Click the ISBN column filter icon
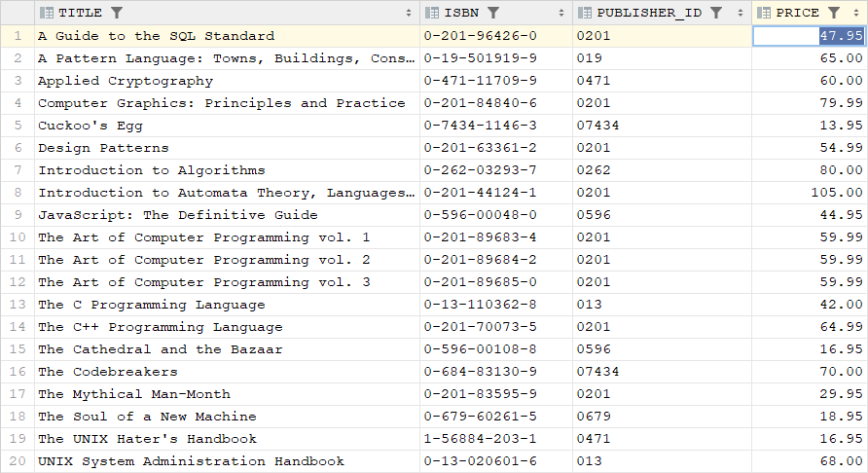The image size is (868, 473). pos(493,13)
